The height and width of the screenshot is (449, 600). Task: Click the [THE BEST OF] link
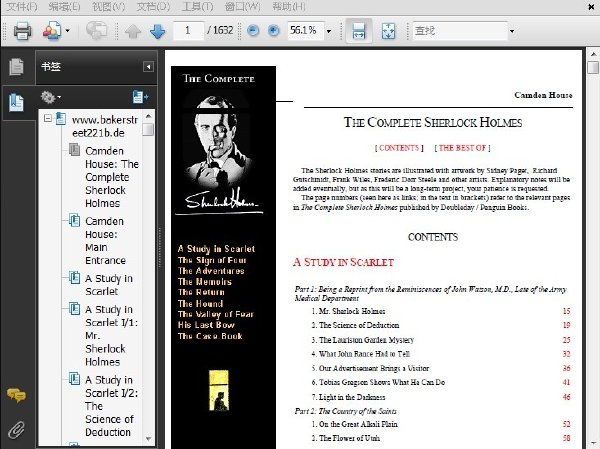(x=462, y=148)
